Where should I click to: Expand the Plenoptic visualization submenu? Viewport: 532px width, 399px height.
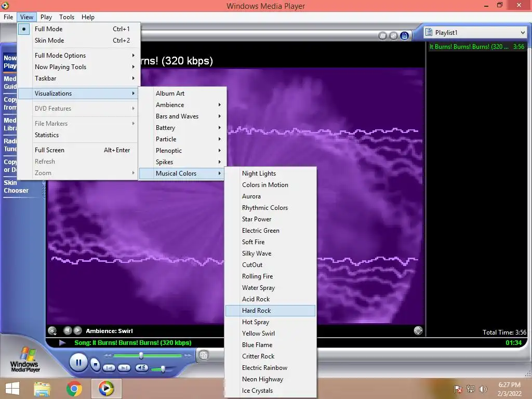[182, 151]
